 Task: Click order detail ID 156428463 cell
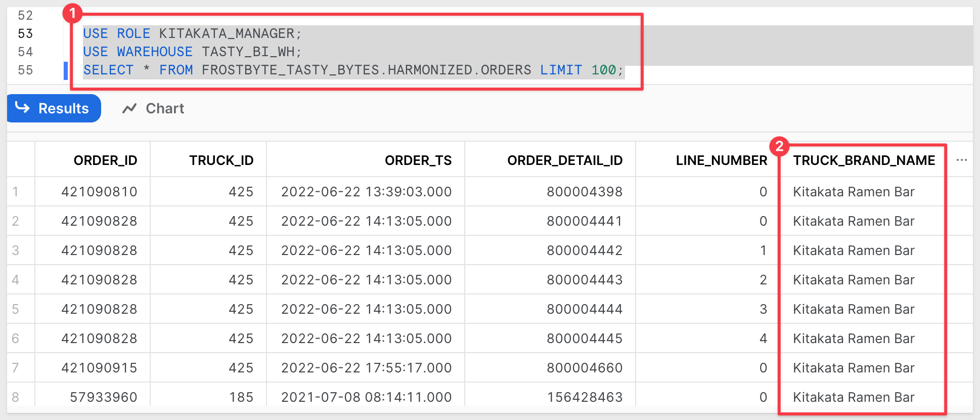[x=585, y=397]
